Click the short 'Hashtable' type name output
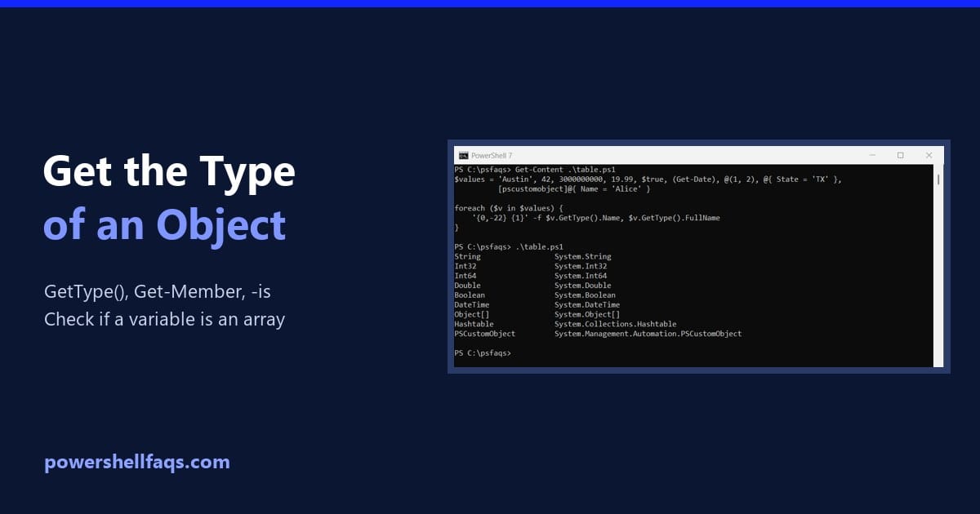Image resolution: width=980 pixels, height=514 pixels. click(x=474, y=324)
